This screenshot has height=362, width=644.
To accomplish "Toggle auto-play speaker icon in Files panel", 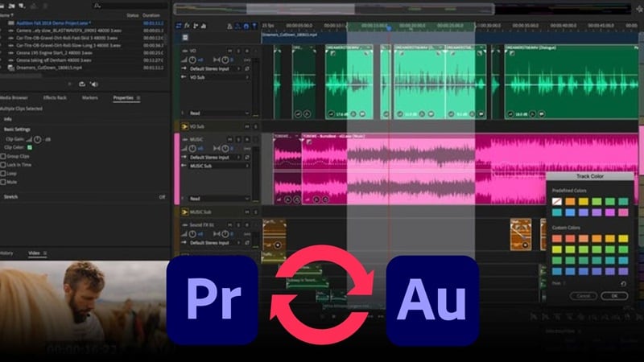I will pos(94,84).
